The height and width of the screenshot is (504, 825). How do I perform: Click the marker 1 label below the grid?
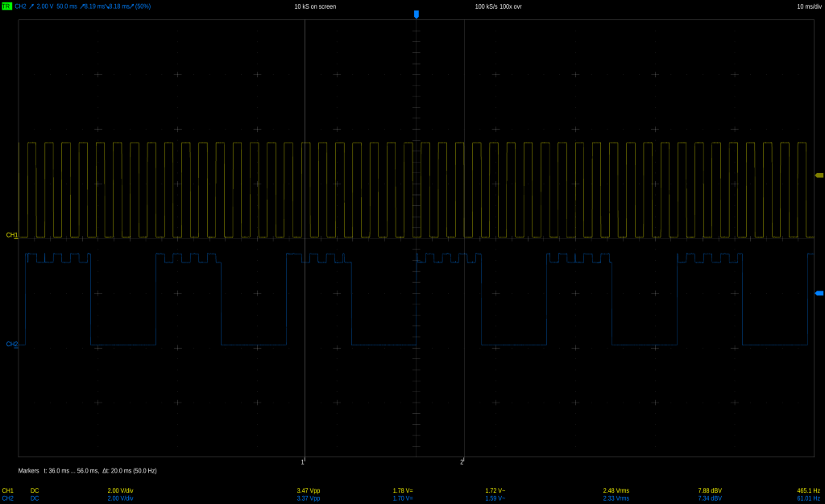[x=303, y=462]
